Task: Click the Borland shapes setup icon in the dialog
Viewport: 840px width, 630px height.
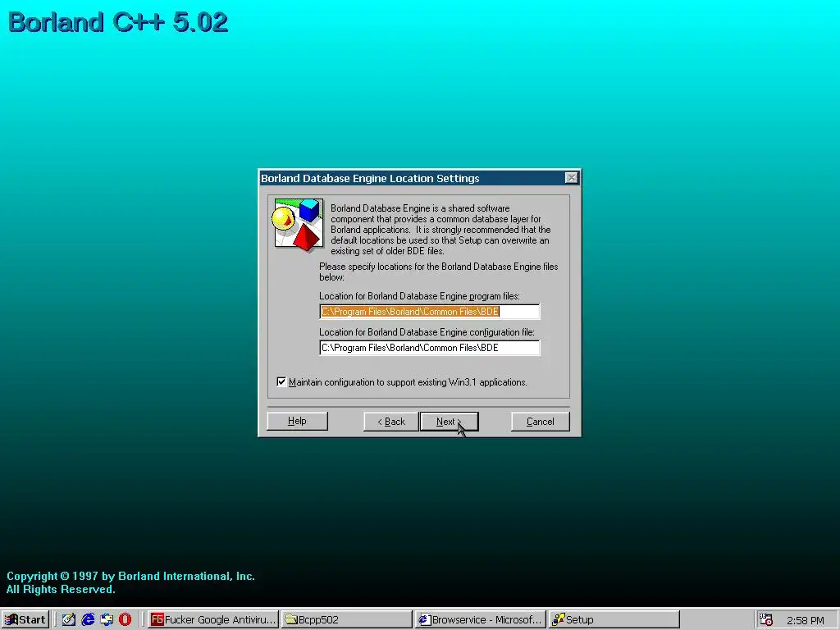Action: pos(299,224)
